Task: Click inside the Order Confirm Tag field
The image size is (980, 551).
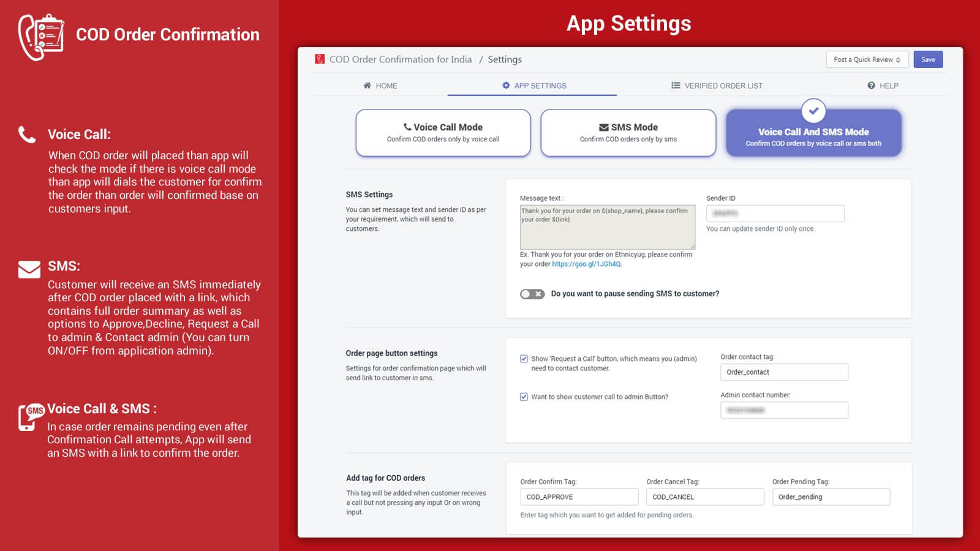Action: point(578,497)
